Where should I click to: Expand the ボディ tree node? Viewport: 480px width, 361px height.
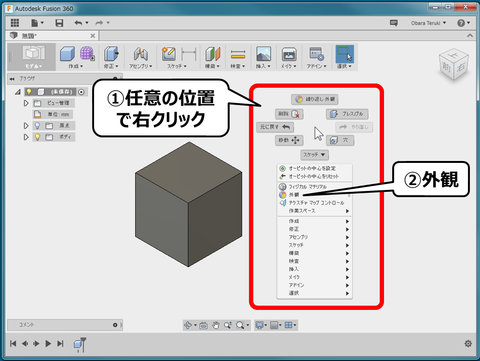(26, 137)
